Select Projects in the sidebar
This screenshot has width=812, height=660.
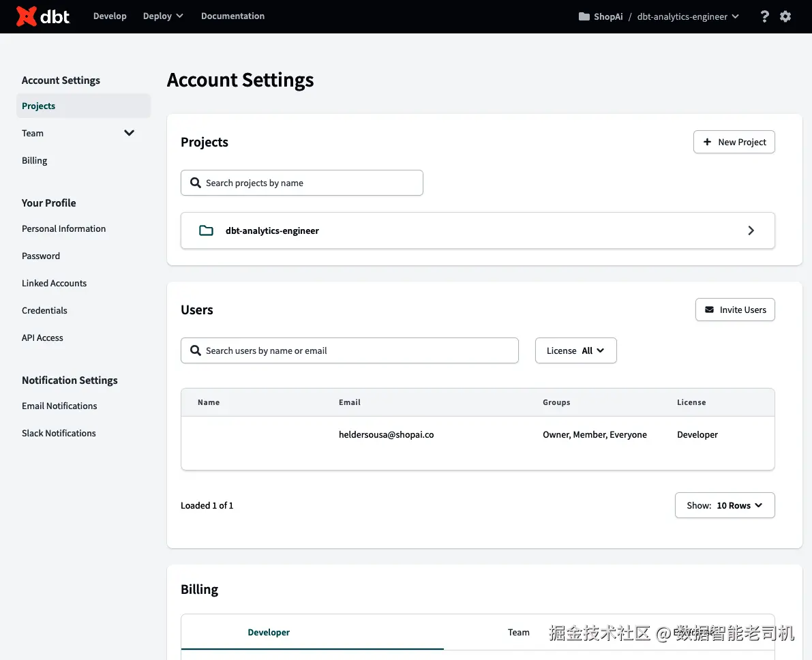coord(83,106)
